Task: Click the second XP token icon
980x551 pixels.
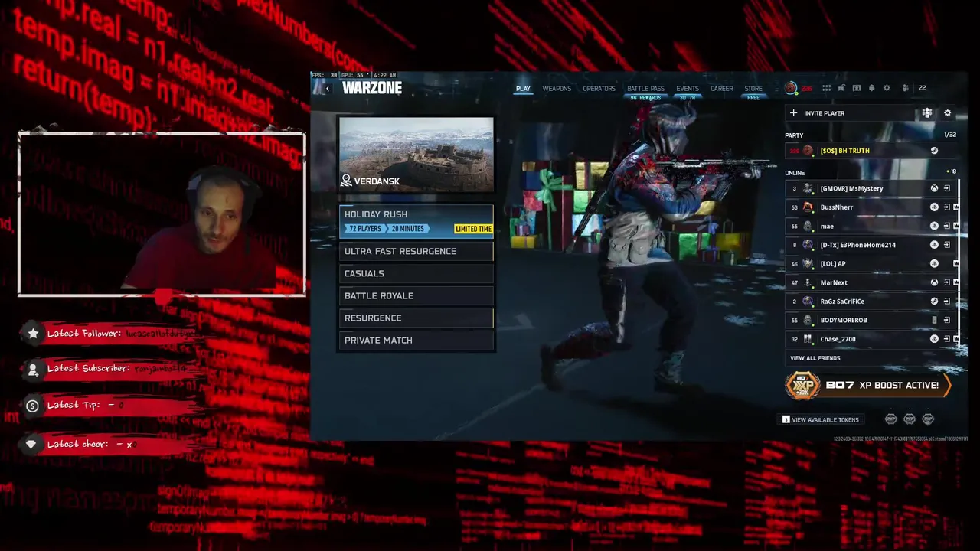Action: coord(910,419)
